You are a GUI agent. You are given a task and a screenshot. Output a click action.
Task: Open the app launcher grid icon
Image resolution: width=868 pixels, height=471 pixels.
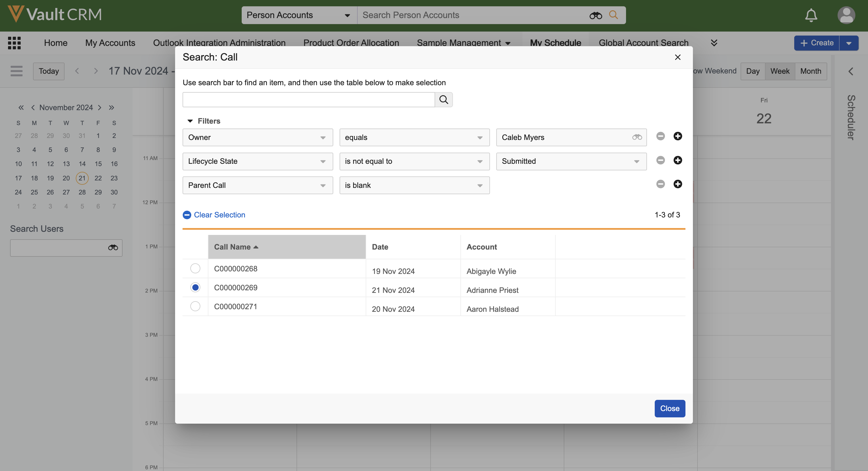(14, 43)
